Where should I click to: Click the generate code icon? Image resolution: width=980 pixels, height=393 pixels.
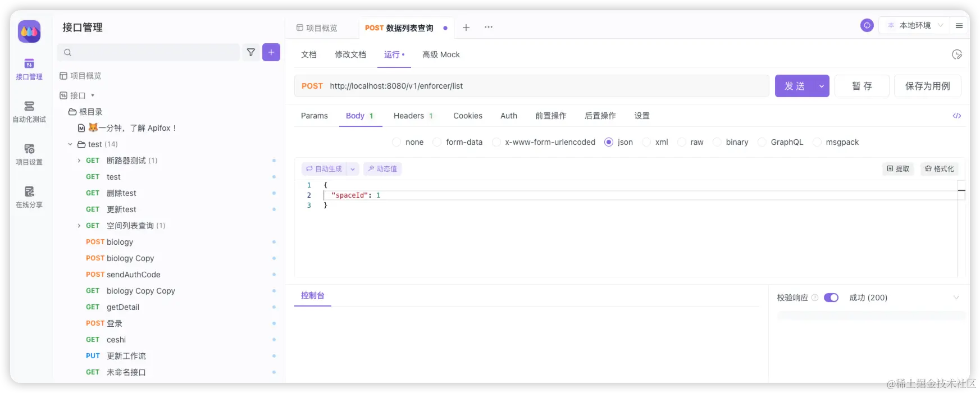coord(957,116)
